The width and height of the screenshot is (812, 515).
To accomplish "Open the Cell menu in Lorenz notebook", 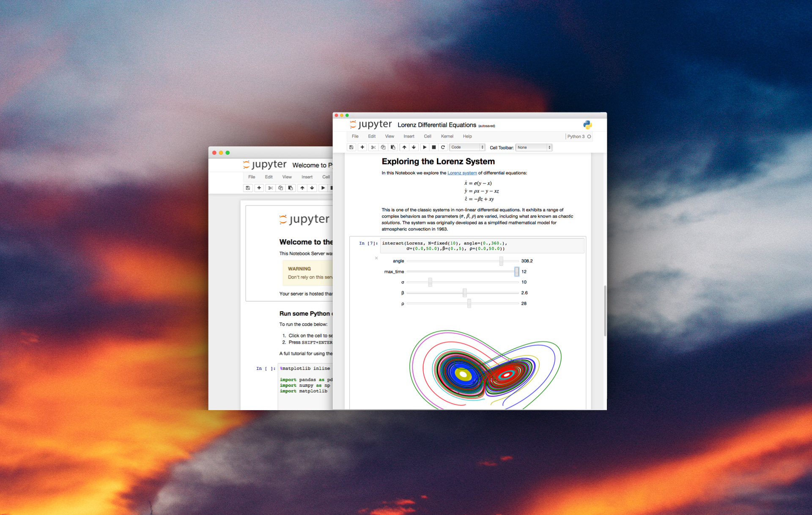I will click(428, 136).
